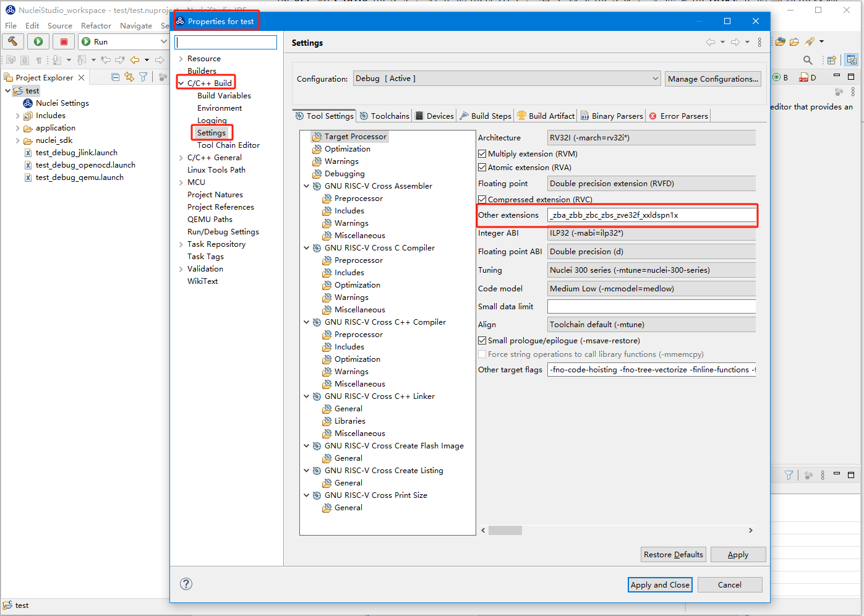Open the Integer ABI dropdown
The width and height of the screenshot is (864, 616).
(x=651, y=233)
